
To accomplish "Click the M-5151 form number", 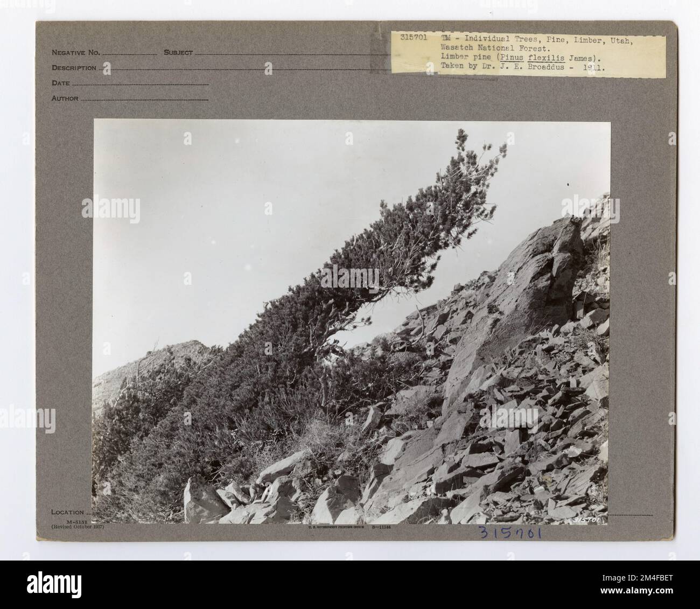I will pyautogui.click(x=77, y=522).
